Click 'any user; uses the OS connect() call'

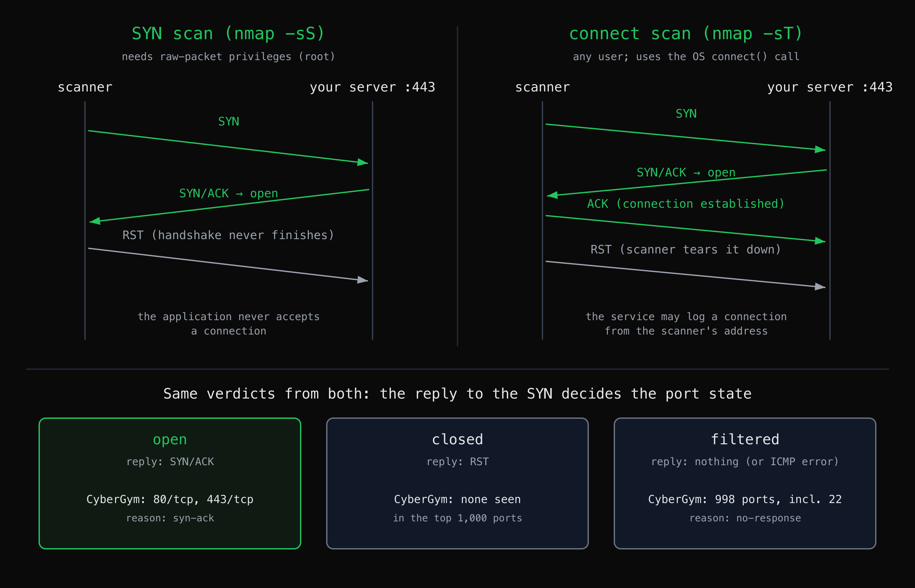point(686,57)
